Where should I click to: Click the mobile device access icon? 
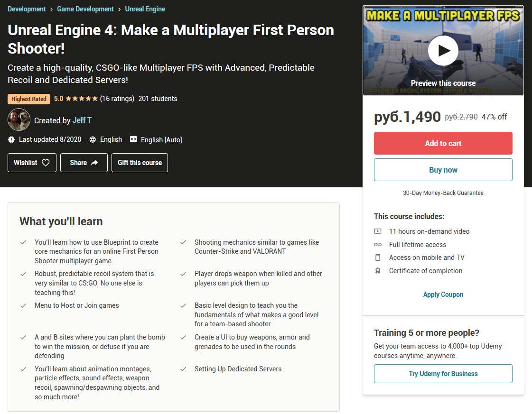click(378, 258)
